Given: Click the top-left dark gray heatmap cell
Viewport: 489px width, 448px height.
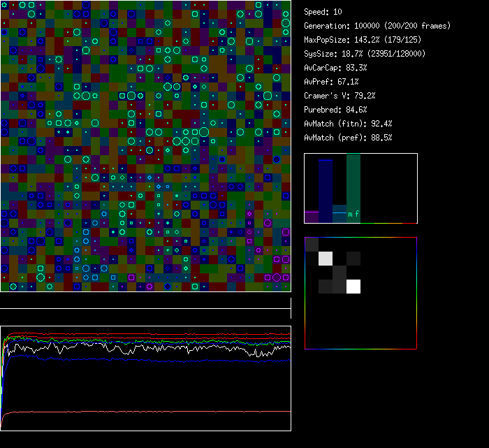Looking at the screenshot, I should pos(312,245).
